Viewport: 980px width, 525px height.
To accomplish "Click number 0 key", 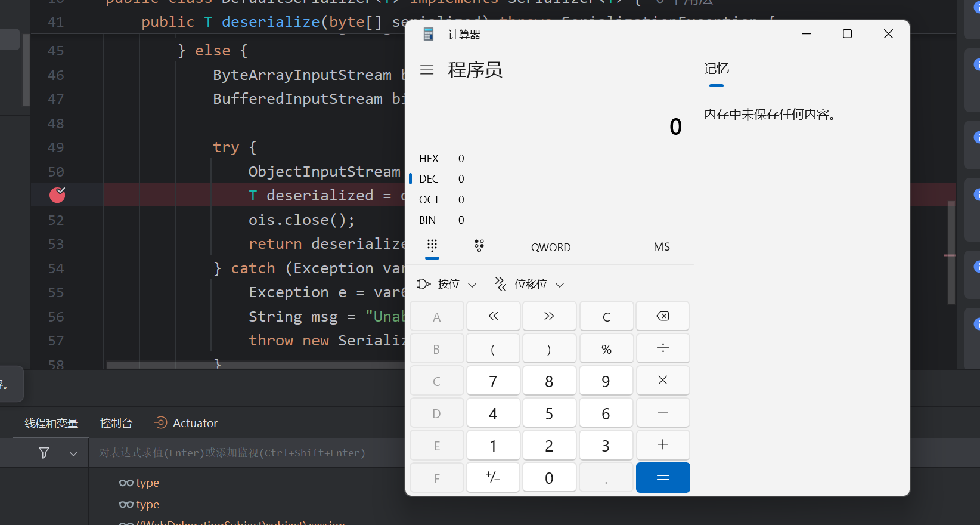I will pos(549,477).
